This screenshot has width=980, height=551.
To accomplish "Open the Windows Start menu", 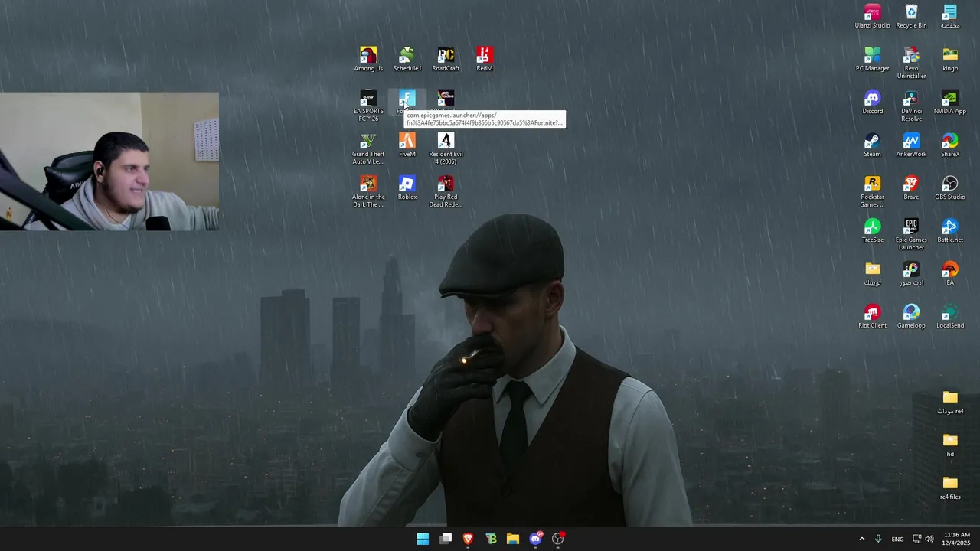I will click(423, 539).
